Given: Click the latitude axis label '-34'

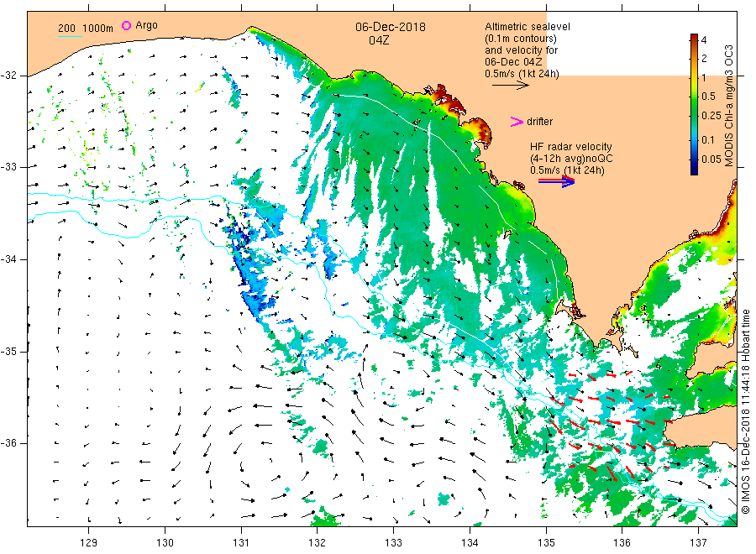Looking at the screenshot, I should [8, 259].
